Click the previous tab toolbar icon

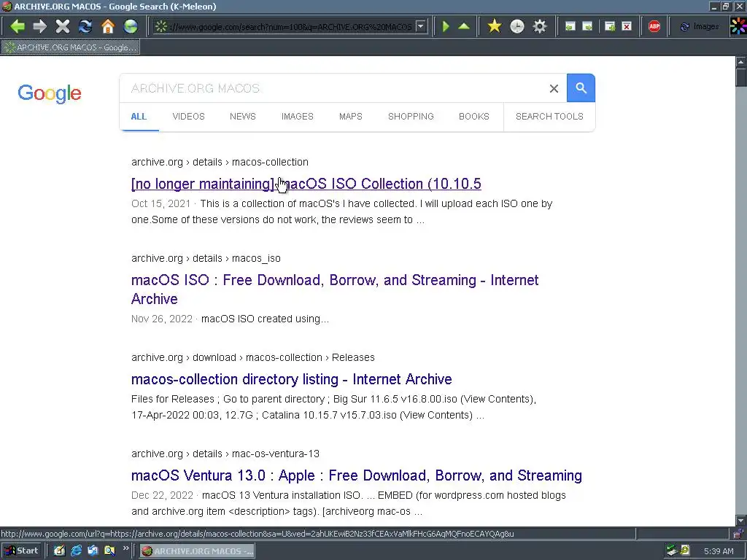click(570, 26)
